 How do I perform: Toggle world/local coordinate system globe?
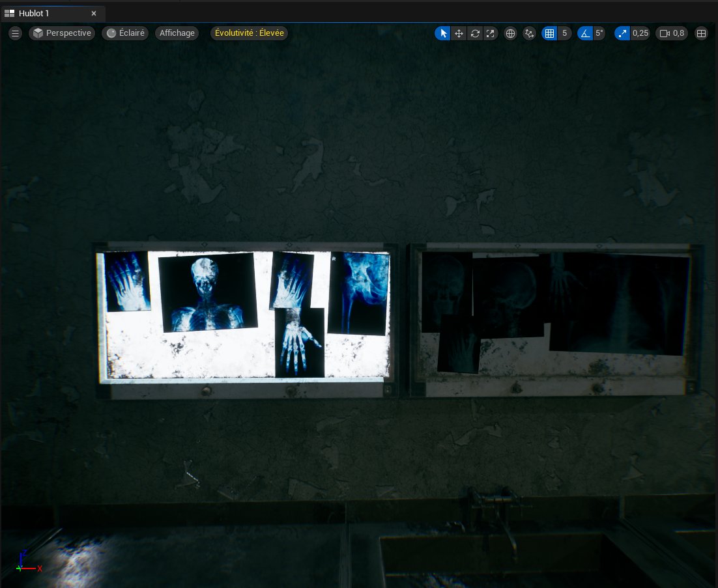click(510, 33)
